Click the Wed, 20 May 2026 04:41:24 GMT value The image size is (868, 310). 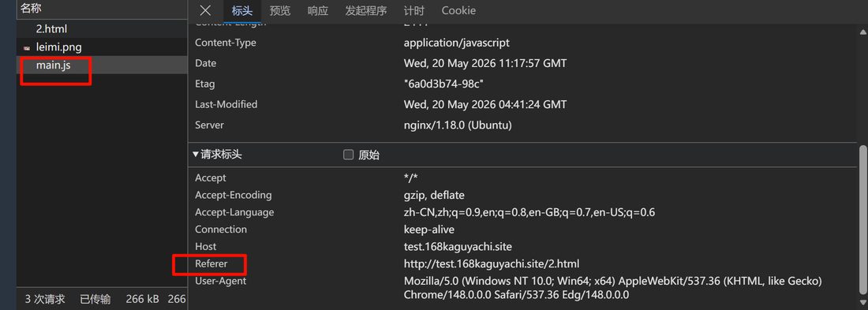(485, 104)
